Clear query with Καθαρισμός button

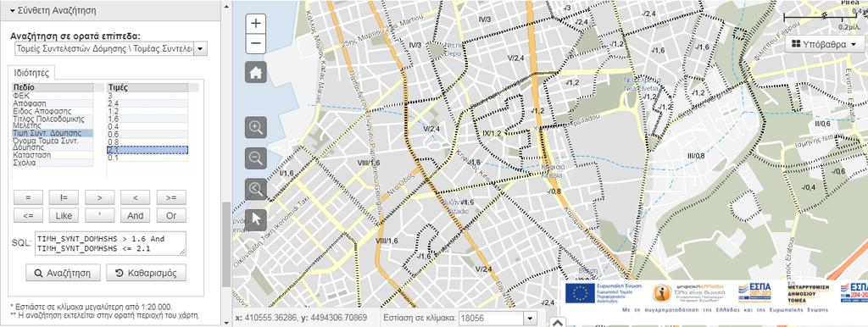(146, 273)
